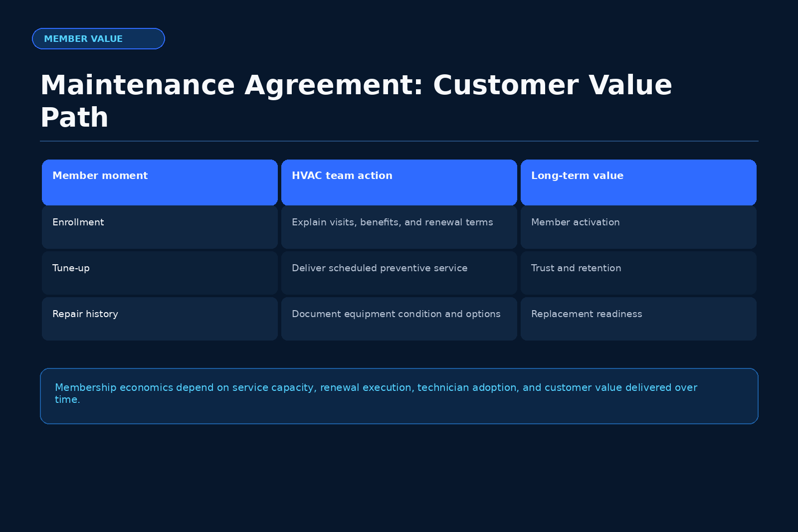Select "Deliver scheduled preventive service" cell
Image resolution: width=798 pixels, height=532 pixels.
point(399,273)
